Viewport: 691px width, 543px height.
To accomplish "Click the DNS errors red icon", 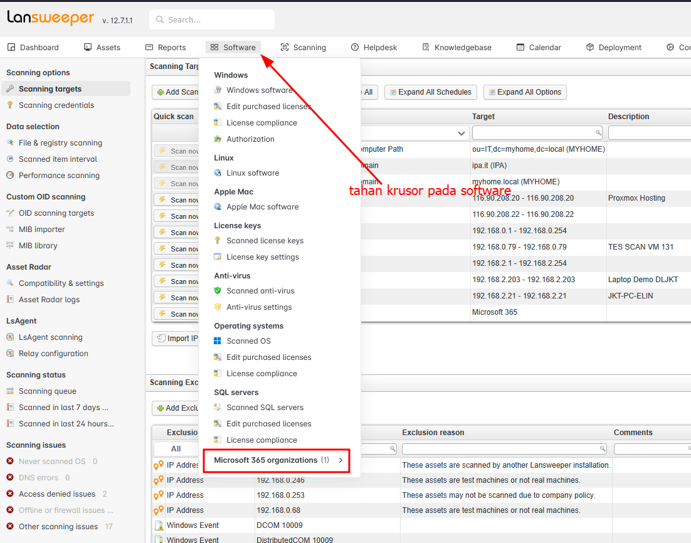I will (10, 478).
